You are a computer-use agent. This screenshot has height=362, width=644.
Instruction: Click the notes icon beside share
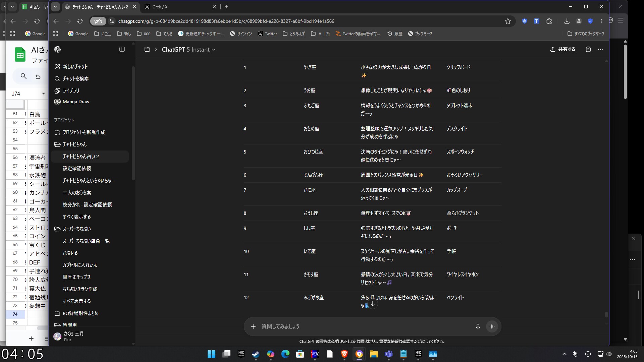pyautogui.click(x=588, y=49)
